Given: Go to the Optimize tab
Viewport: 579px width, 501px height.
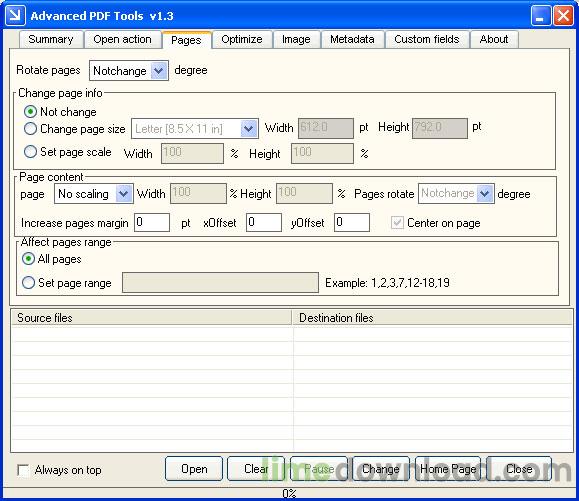Looking at the screenshot, I should [242, 39].
